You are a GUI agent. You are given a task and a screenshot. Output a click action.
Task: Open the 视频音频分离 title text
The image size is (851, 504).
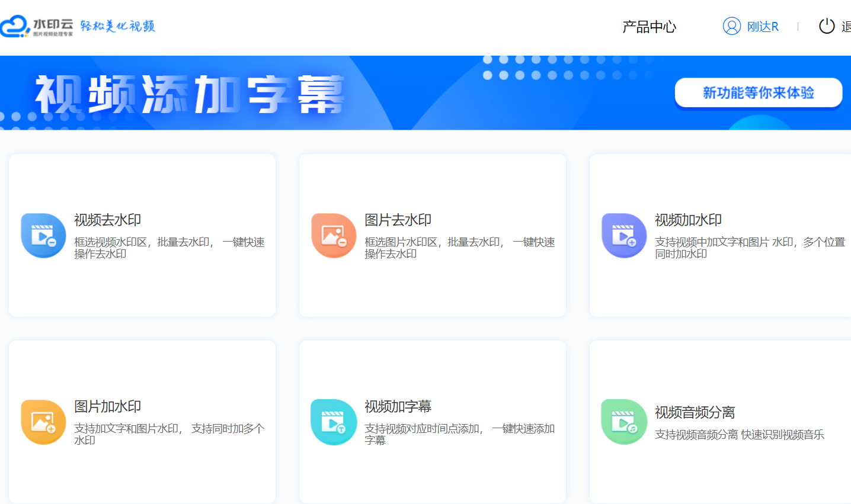tap(695, 412)
